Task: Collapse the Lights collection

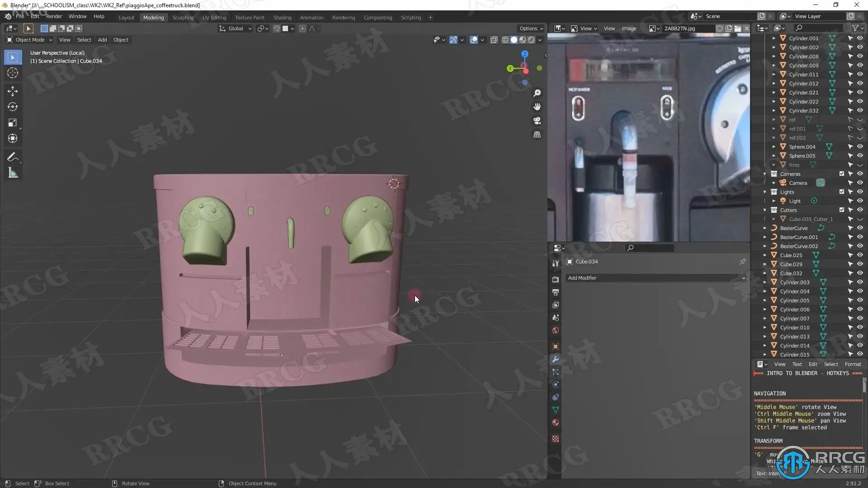Action: point(765,192)
